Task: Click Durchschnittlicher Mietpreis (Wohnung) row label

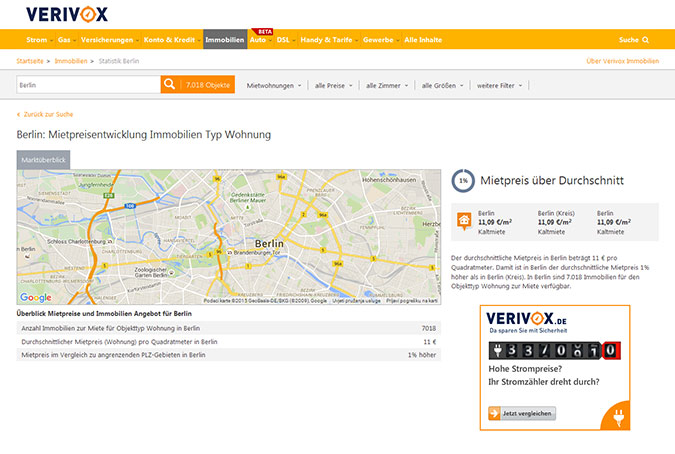Action: [x=119, y=342]
